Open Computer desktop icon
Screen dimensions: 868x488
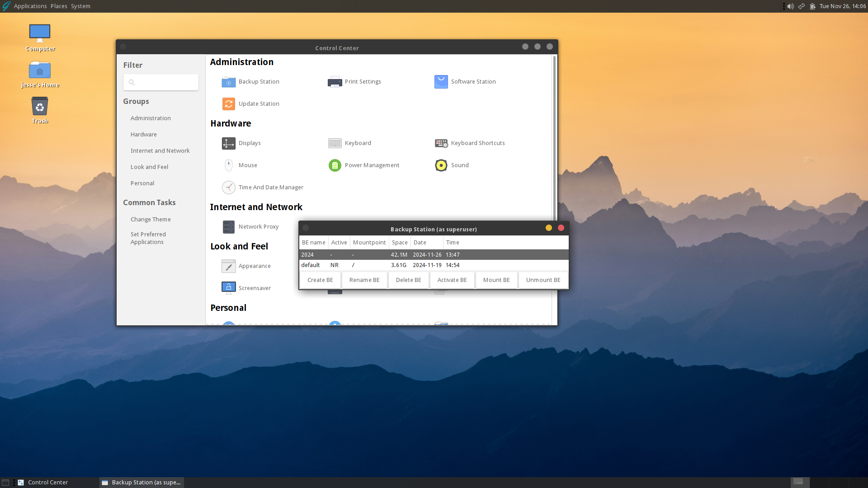tap(40, 38)
